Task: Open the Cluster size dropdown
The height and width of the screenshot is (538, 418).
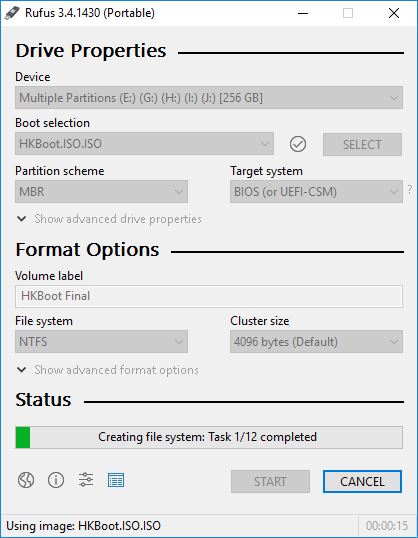Action: pyautogui.click(x=316, y=341)
